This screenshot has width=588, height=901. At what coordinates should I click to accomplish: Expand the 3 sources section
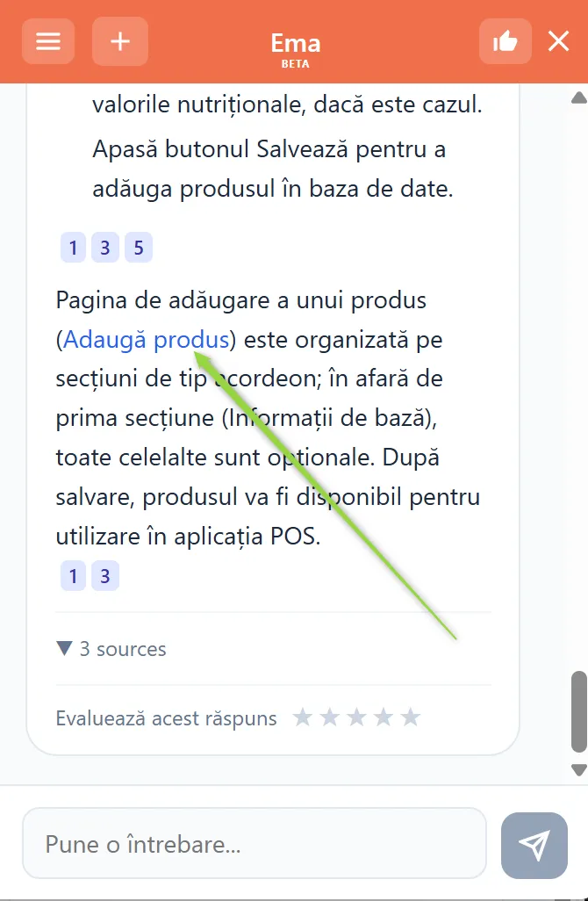coord(111,649)
